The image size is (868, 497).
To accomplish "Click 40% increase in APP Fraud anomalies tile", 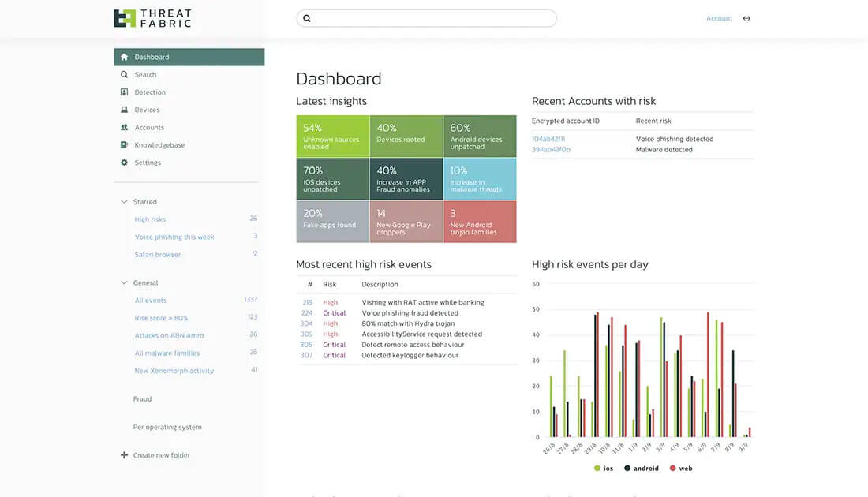I will (x=406, y=179).
